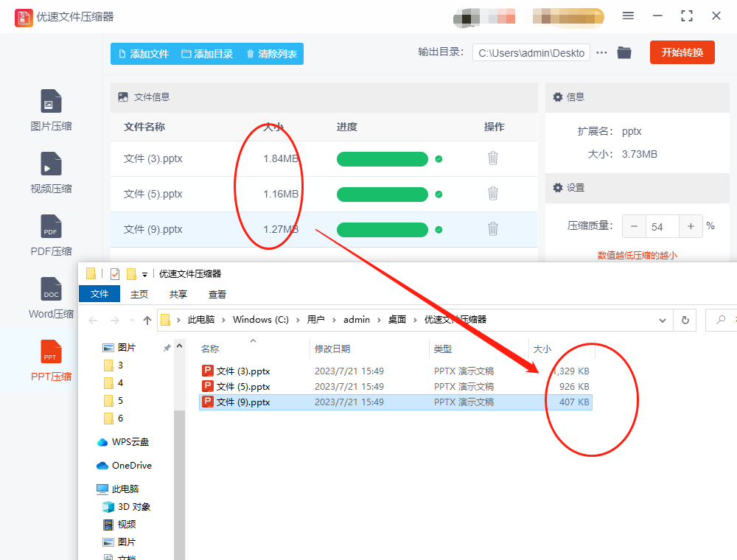This screenshot has height=560, width=737.
Task: Open the 共享 ribbon tab in Explorer
Action: point(178,294)
